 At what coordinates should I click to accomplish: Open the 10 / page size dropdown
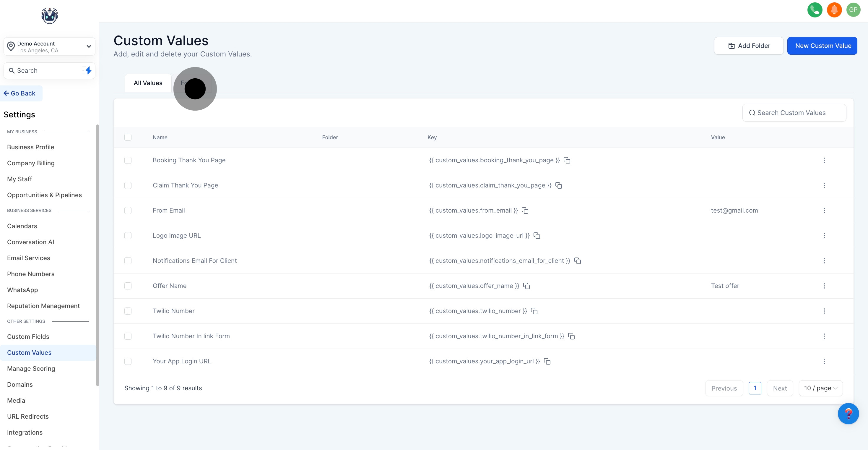[x=820, y=388]
